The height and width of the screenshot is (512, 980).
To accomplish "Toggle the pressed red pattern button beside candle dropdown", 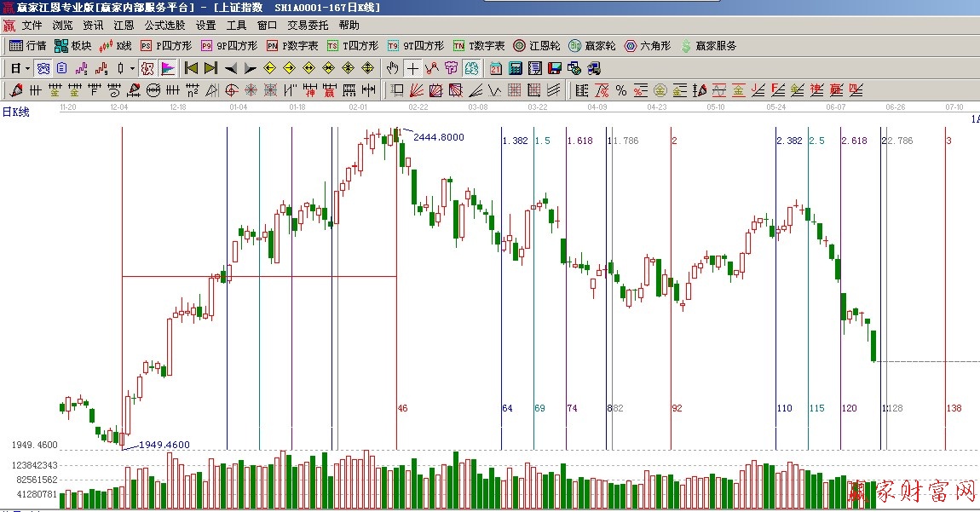I will [x=147, y=68].
